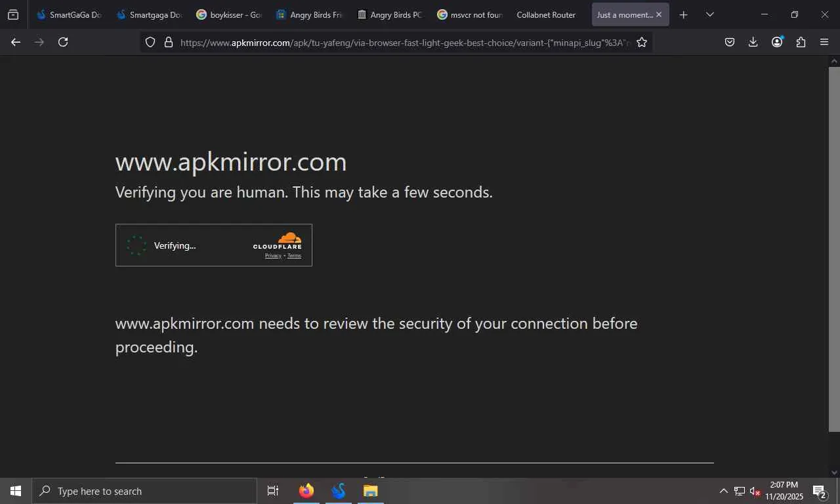Switch to the Angry Birds Friends tab
This screenshot has height=504, width=840.
pos(309,14)
